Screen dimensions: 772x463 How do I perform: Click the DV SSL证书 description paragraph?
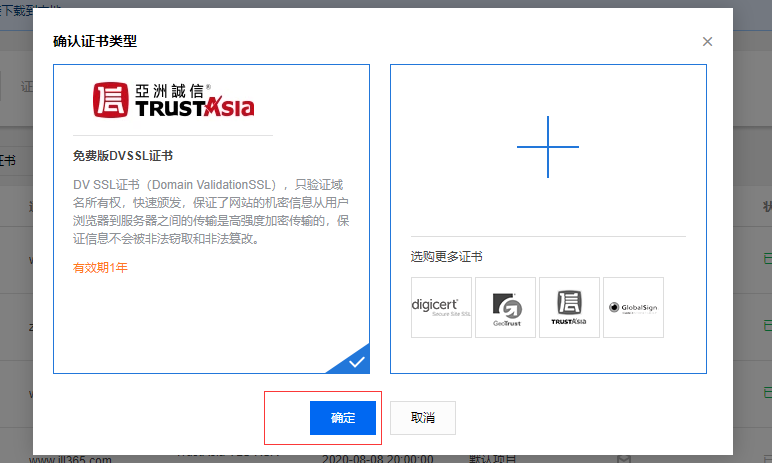click(x=211, y=212)
